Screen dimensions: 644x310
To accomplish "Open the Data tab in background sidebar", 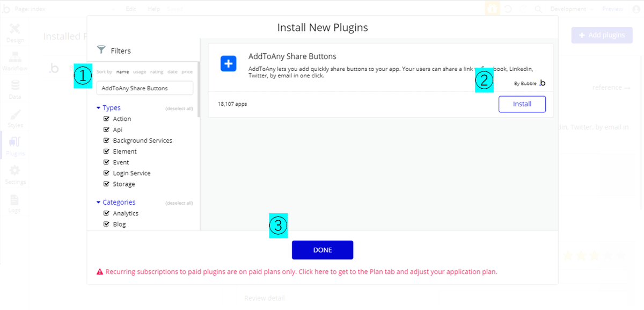I will [15, 90].
